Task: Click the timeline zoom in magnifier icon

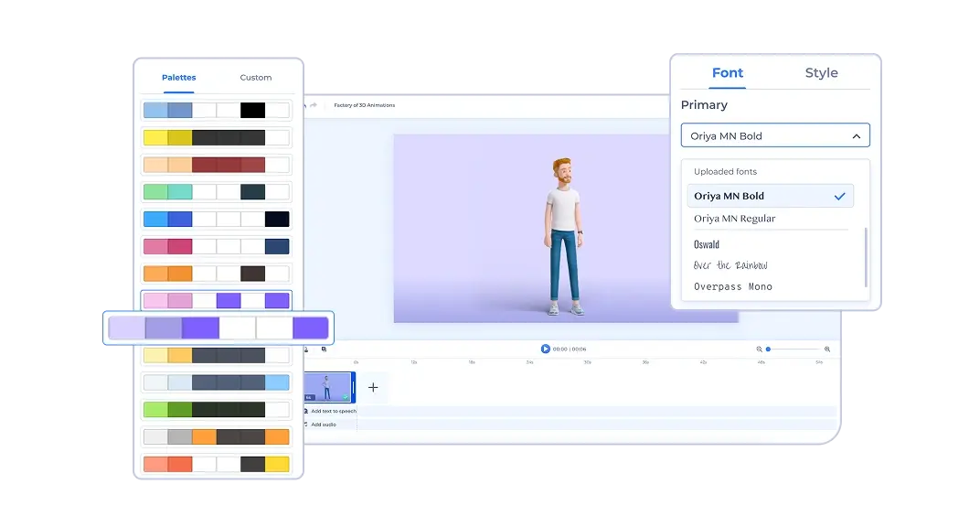Action: click(827, 350)
